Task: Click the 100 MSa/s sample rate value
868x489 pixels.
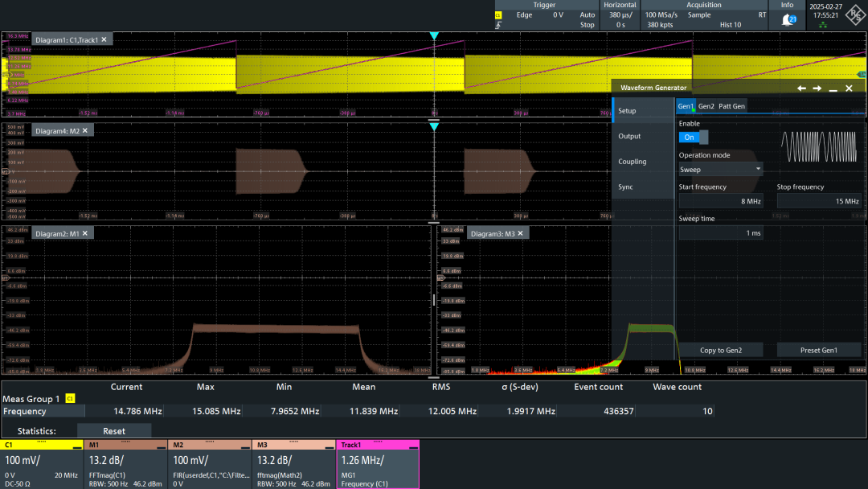Action: [x=661, y=15]
